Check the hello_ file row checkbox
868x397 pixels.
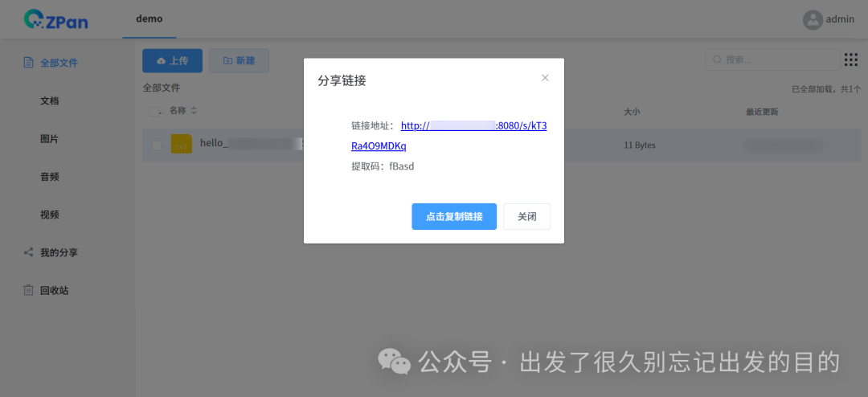pyautogui.click(x=158, y=145)
